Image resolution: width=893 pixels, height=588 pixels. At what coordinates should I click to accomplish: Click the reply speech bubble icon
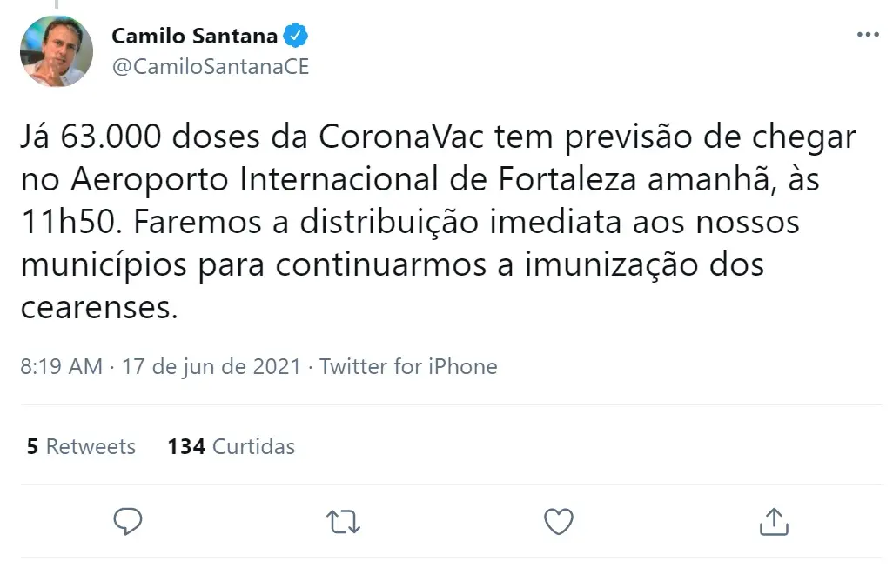pyautogui.click(x=128, y=521)
